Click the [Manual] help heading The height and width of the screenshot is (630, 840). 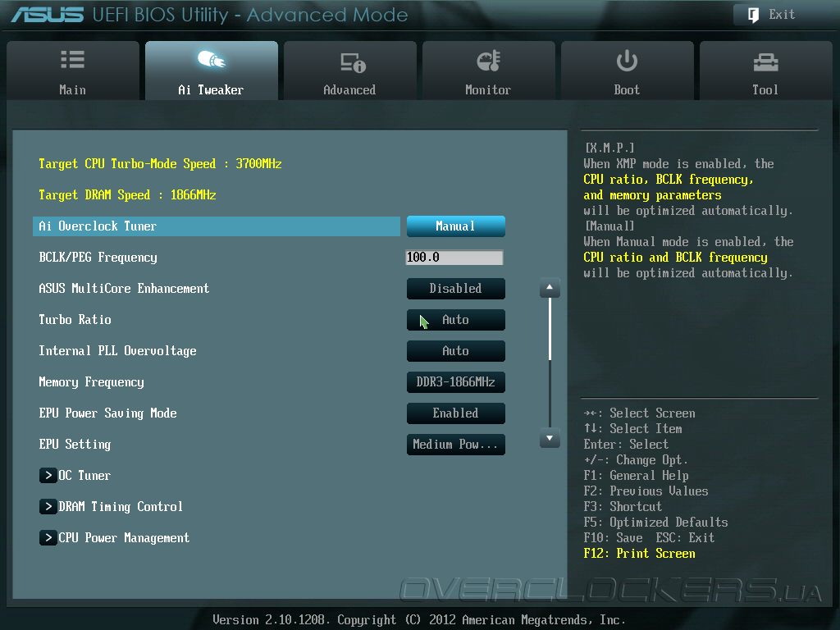[610, 226]
